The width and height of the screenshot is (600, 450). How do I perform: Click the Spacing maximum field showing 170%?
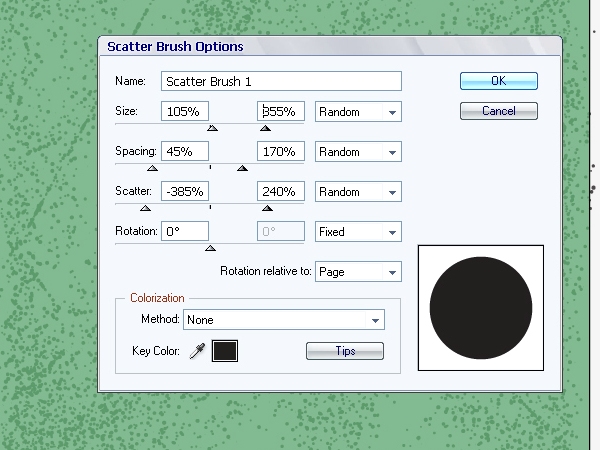pyautogui.click(x=281, y=151)
